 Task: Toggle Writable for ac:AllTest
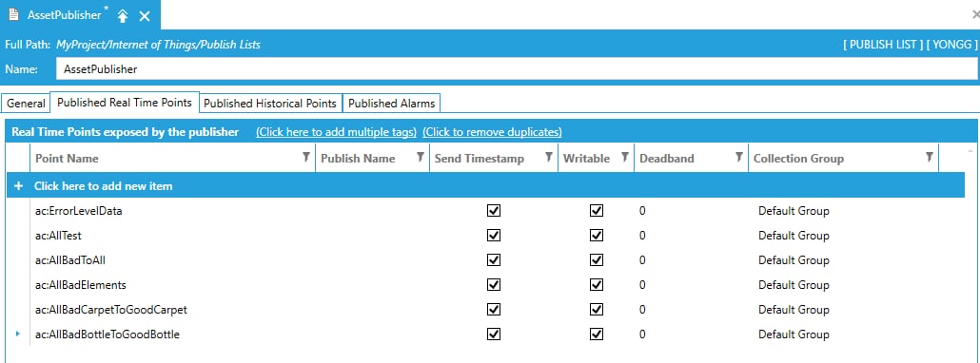(597, 235)
